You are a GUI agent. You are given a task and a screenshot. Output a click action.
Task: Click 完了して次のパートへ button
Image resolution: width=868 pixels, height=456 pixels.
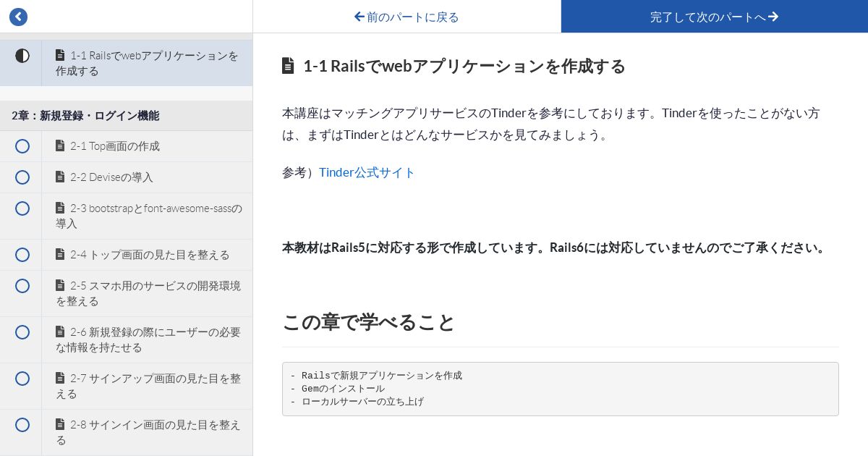[714, 17]
